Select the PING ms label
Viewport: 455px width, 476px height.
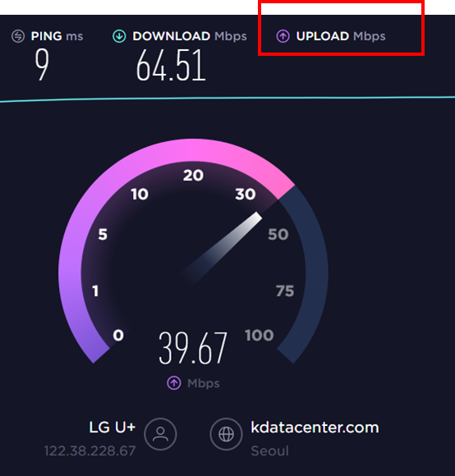tap(57, 36)
